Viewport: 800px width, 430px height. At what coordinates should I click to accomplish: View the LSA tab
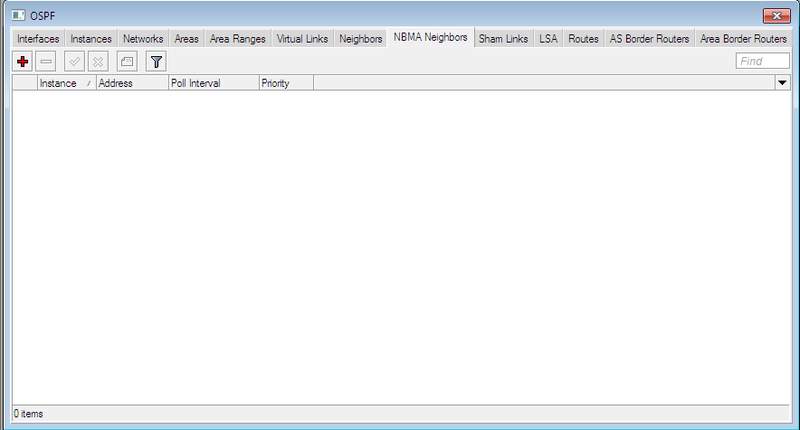pyautogui.click(x=548, y=39)
